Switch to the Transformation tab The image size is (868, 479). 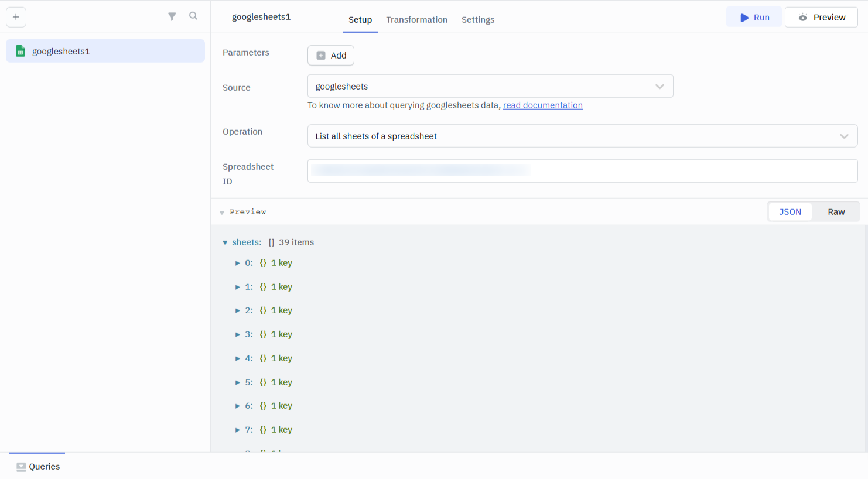(416, 20)
